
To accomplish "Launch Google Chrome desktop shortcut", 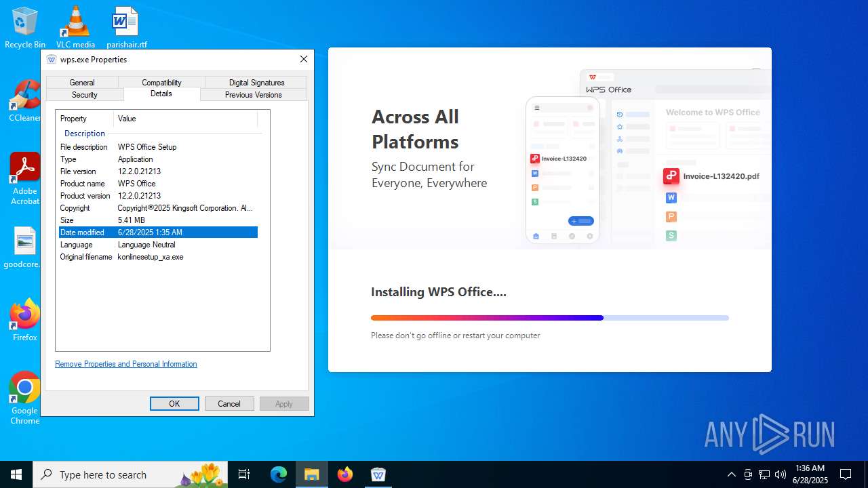I will point(25,399).
